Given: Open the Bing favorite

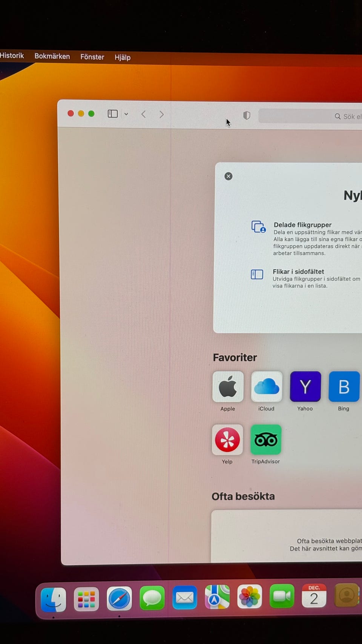Looking at the screenshot, I should click(x=344, y=387).
